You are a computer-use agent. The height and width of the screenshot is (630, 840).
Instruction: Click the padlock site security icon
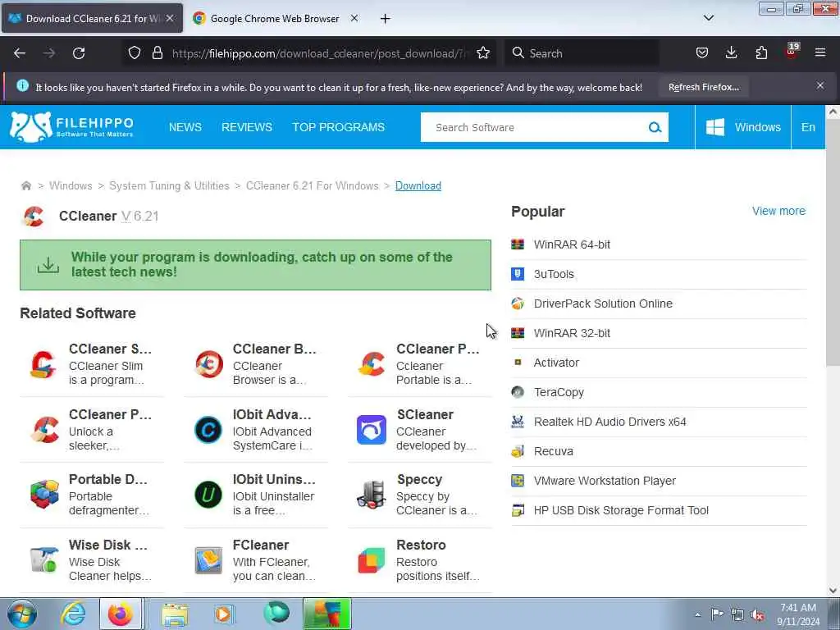[x=157, y=52]
